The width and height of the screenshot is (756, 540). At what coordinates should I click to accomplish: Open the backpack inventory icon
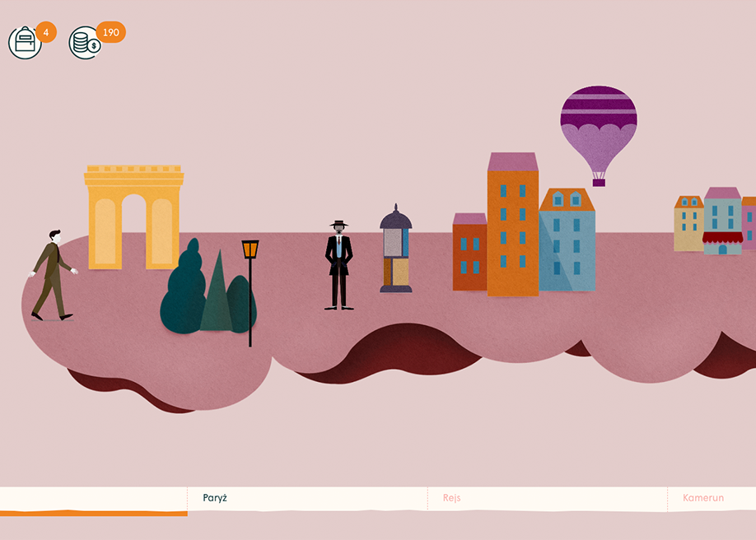pos(25,43)
